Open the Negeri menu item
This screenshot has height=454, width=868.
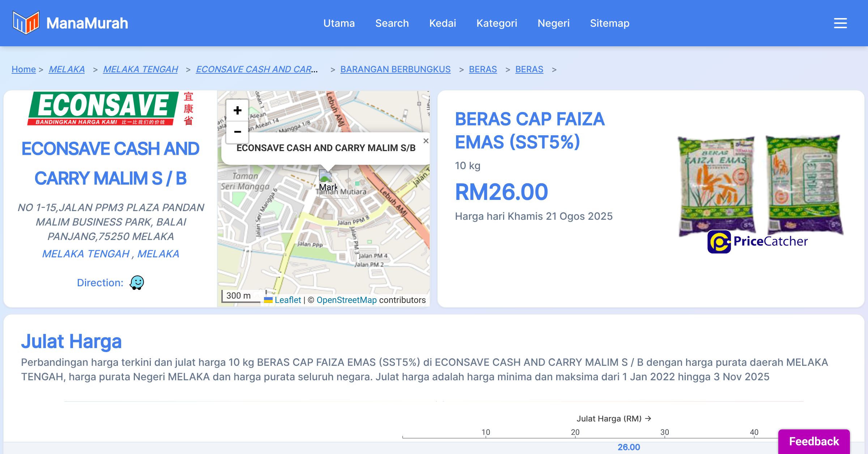tap(553, 23)
